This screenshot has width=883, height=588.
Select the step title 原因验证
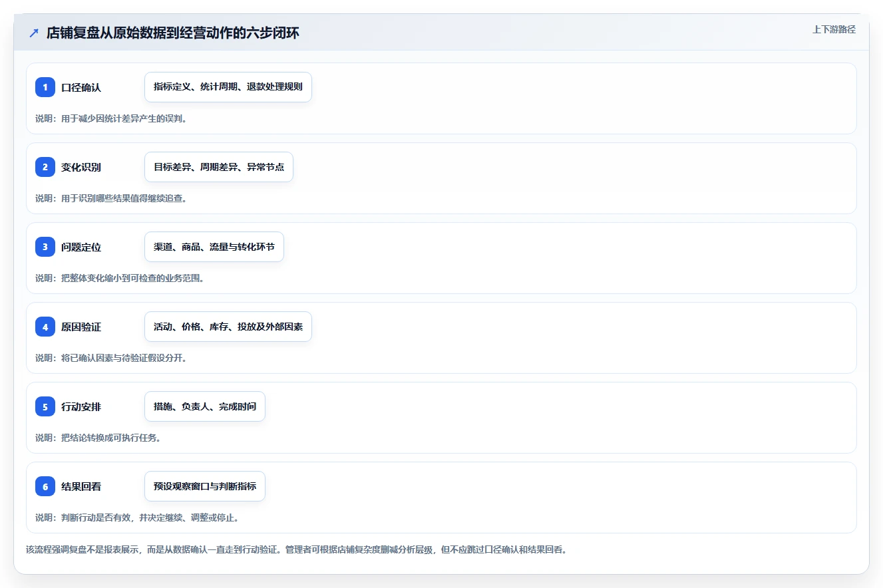click(81, 327)
